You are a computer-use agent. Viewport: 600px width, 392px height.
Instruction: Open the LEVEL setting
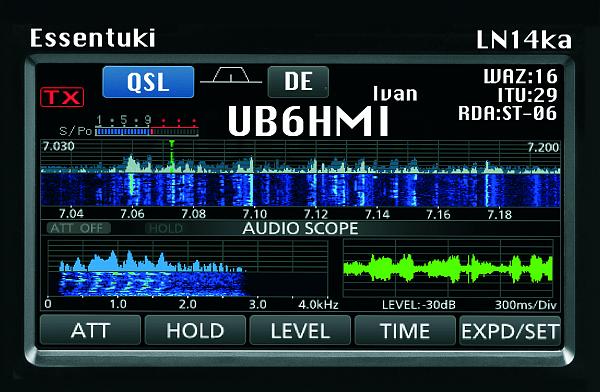tap(300, 330)
